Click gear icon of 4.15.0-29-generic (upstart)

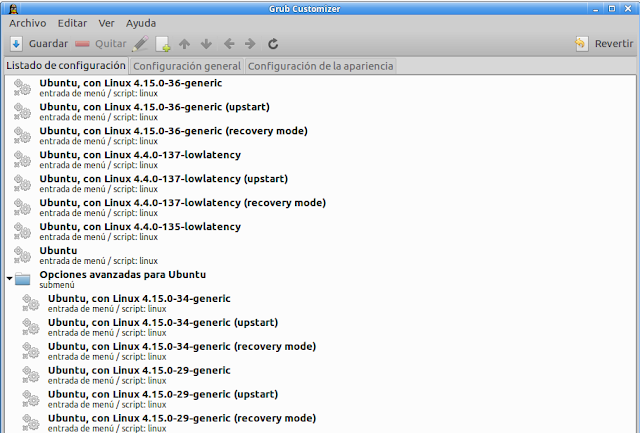tap(31, 399)
